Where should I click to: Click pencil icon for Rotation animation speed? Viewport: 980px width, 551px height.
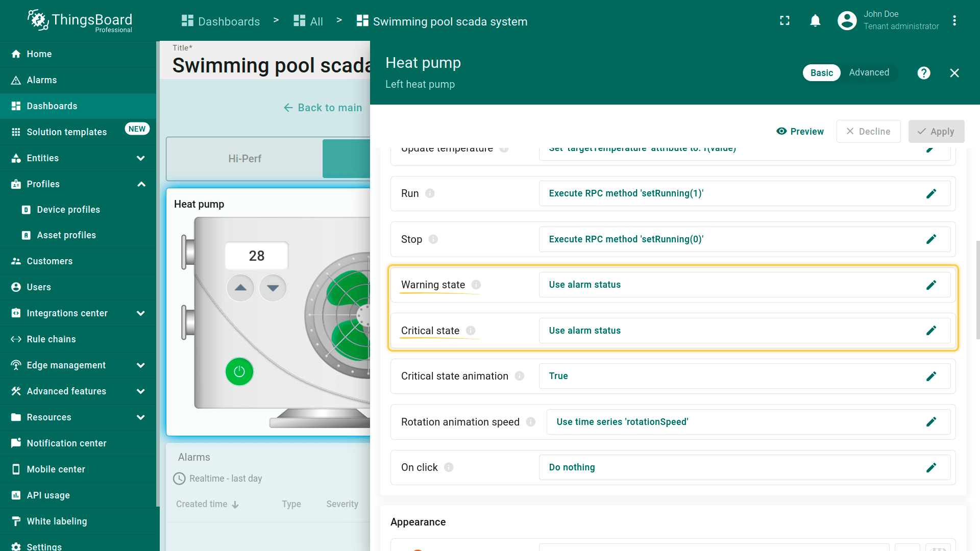pyautogui.click(x=931, y=422)
